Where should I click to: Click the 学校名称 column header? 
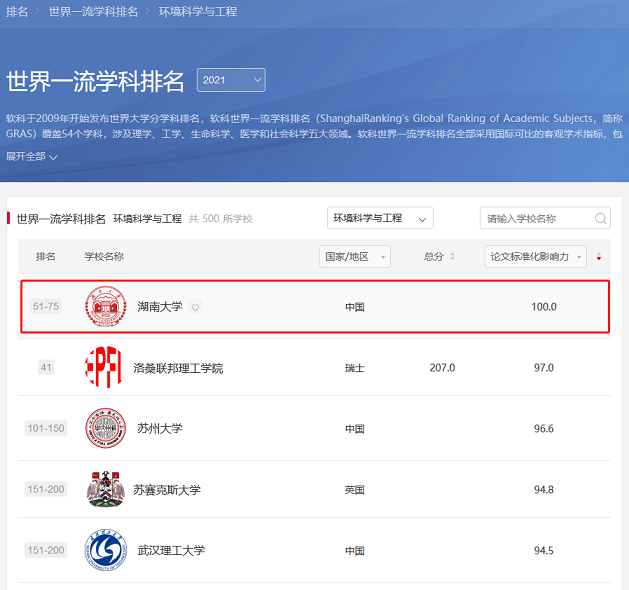[104, 256]
